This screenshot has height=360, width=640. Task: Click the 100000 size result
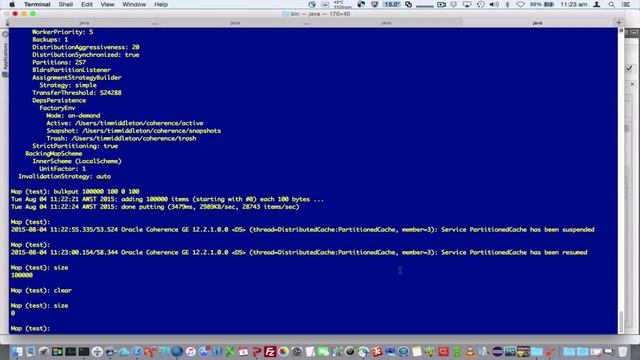[22, 275]
